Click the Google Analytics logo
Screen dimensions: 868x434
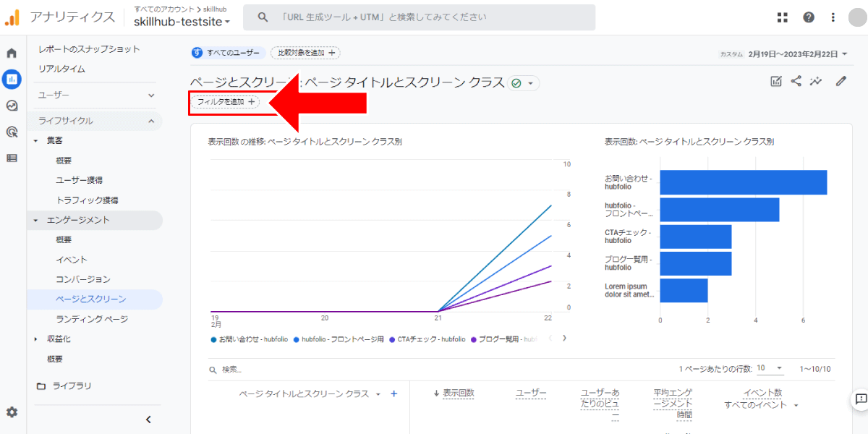pyautogui.click(x=12, y=17)
